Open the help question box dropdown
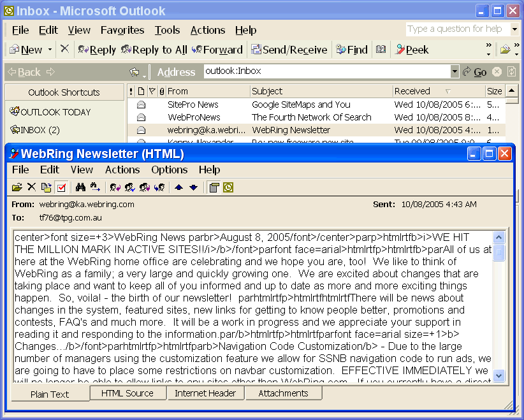The height and width of the screenshot is (420, 524). [514, 29]
